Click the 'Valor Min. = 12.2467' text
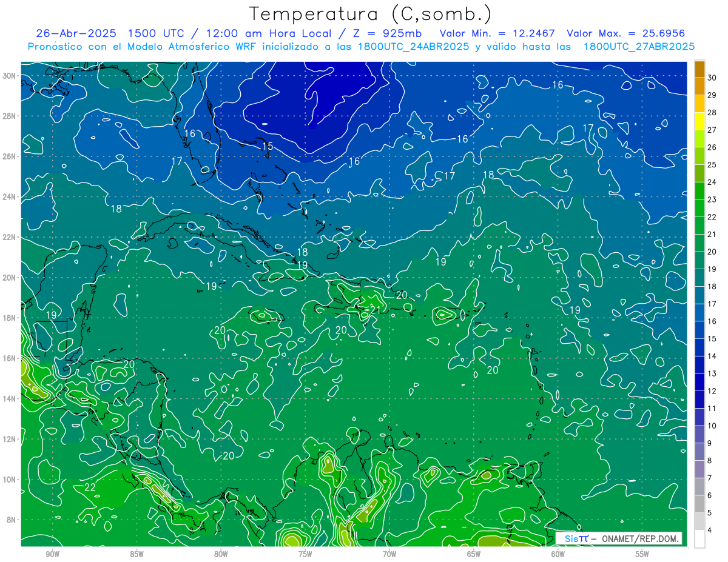This screenshot has width=728, height=562. click(x=498, y=33)
